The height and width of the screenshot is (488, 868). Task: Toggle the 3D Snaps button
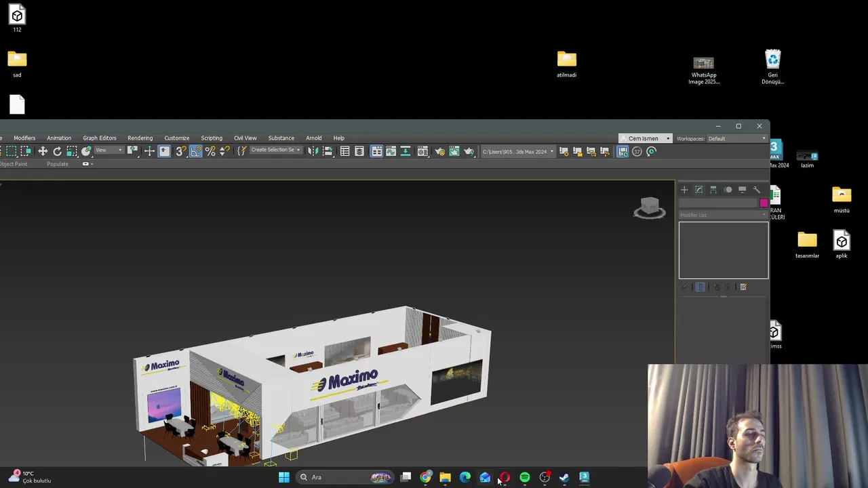coord(181,151)
